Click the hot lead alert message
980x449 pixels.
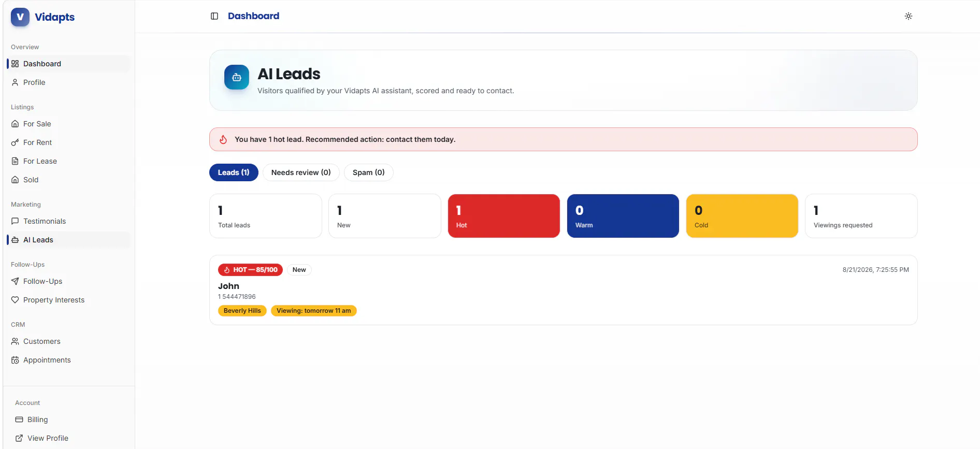345,139
